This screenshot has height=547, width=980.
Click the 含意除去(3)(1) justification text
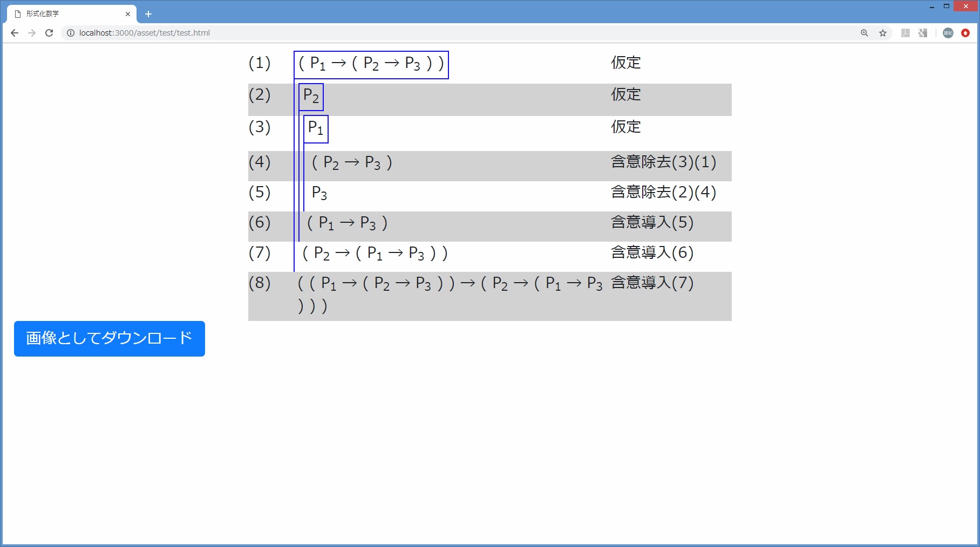[663, 162]
